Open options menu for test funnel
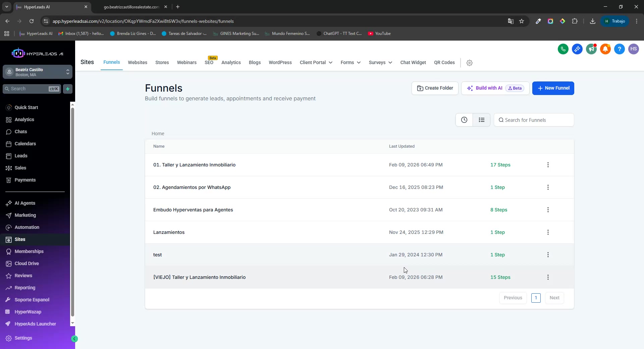644x349 pixels. [548, 255]
